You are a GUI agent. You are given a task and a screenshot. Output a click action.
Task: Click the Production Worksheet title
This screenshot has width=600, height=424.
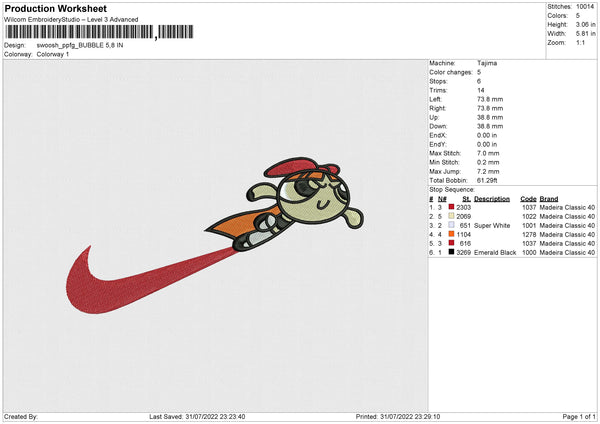click(55, 8)
